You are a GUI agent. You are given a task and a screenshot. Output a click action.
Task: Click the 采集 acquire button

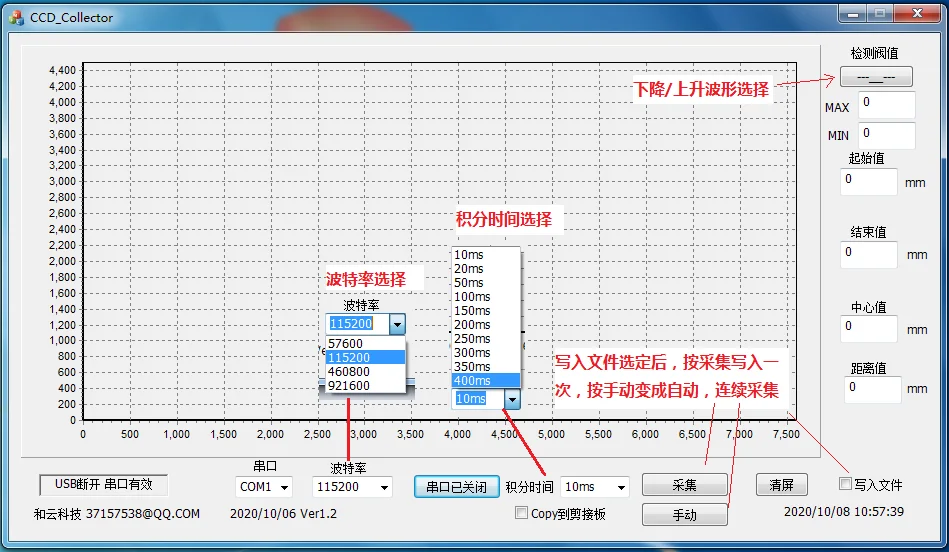coord(685,485)
